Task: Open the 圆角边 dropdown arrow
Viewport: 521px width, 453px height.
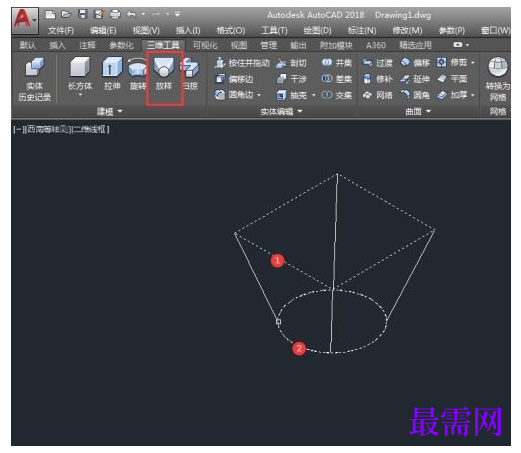Action: click(x=259, y=95)
